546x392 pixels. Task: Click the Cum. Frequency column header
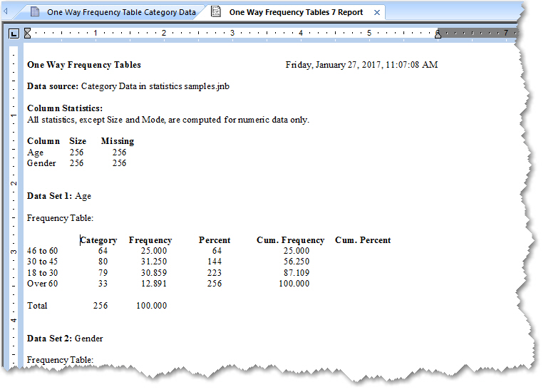290,240
